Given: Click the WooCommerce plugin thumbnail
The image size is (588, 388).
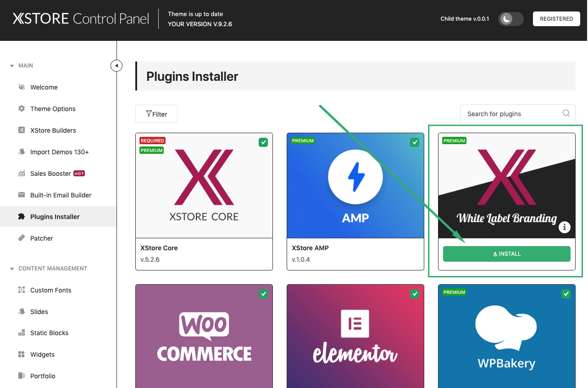Looking at the screenshot, I should (204, 336).
